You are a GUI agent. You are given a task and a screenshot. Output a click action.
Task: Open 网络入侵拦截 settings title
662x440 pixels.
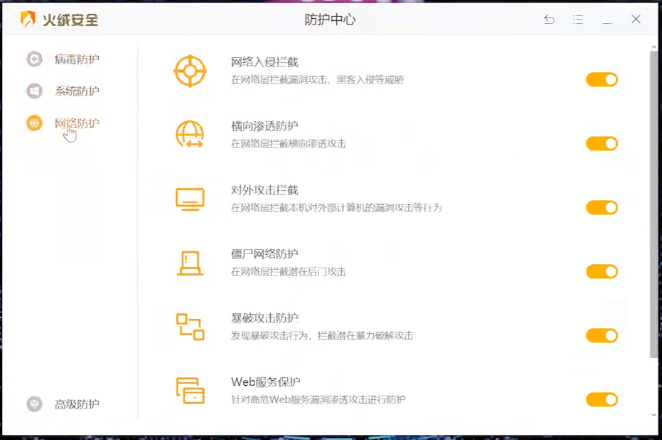click(x=265, y=62)
